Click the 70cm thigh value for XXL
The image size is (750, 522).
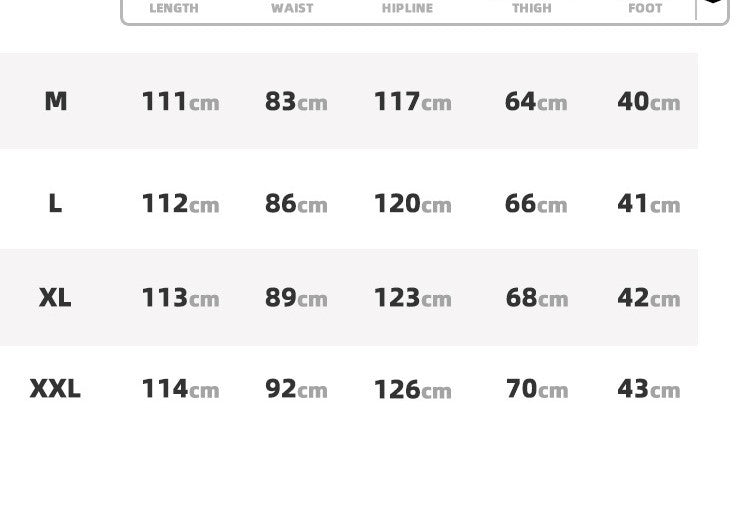(x=537, y=389)
